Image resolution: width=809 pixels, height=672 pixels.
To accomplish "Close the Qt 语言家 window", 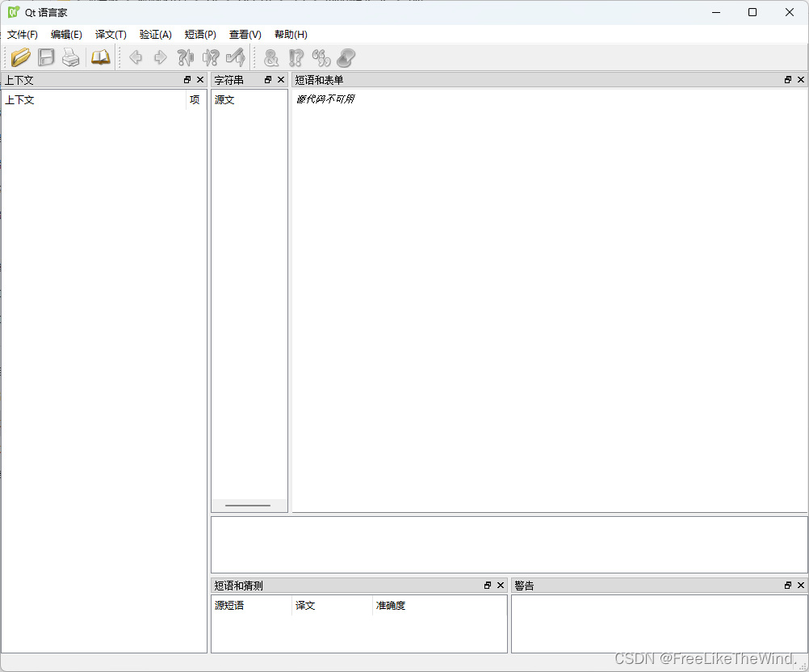I will coord(790,12).
